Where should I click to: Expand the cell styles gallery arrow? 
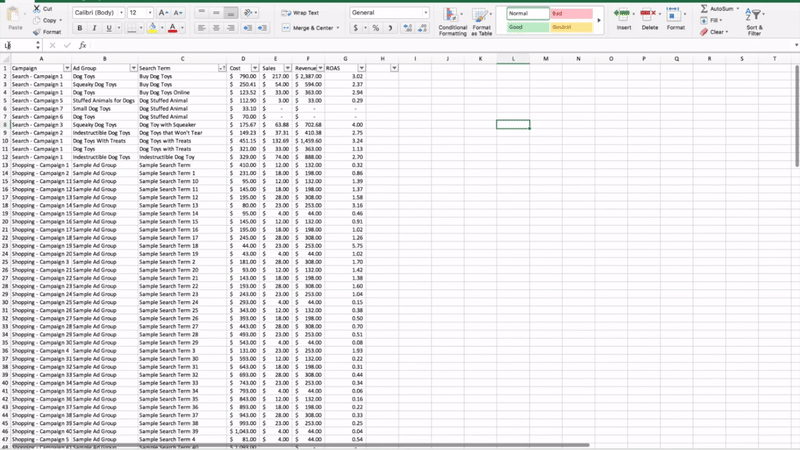point(599,20)
